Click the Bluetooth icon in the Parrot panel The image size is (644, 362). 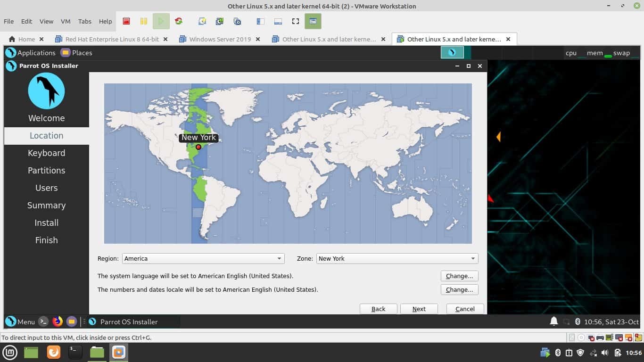click(578, 322)
